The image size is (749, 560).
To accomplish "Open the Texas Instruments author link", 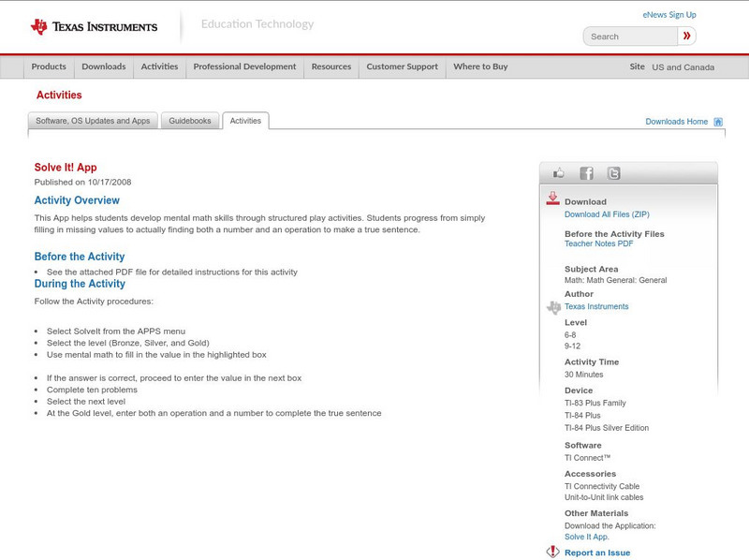I will click(x=596, y=307).
